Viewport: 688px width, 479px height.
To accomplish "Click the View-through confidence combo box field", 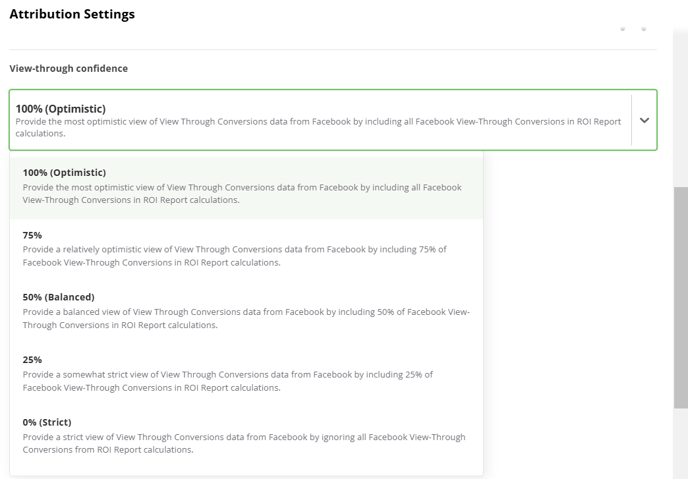I will 333,120.
